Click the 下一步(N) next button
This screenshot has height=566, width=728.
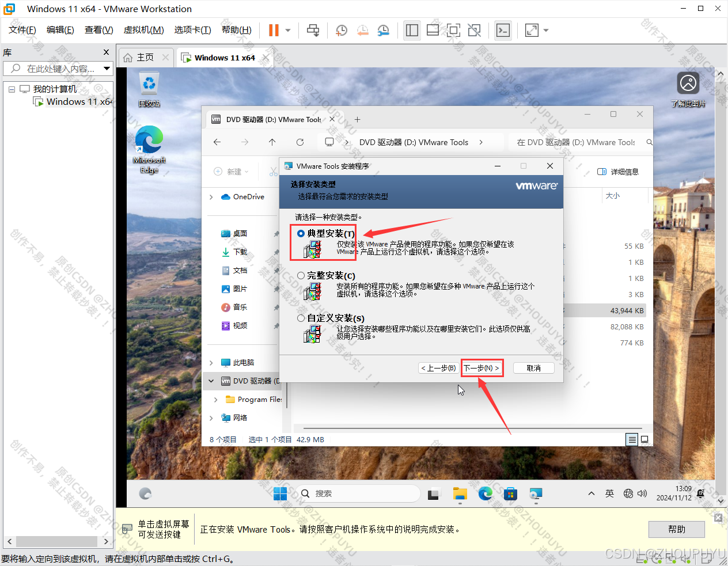481,368
